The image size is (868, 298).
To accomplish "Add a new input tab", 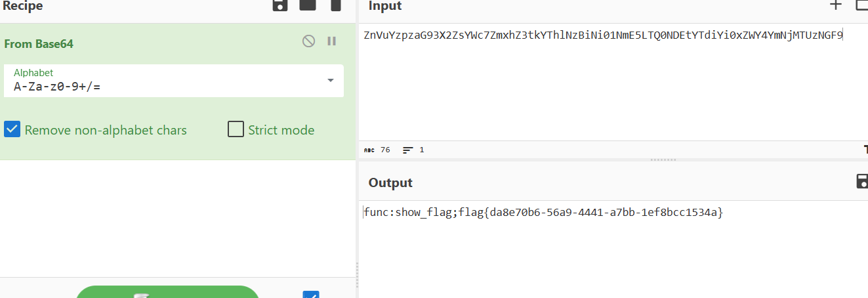I will (836, 5).
